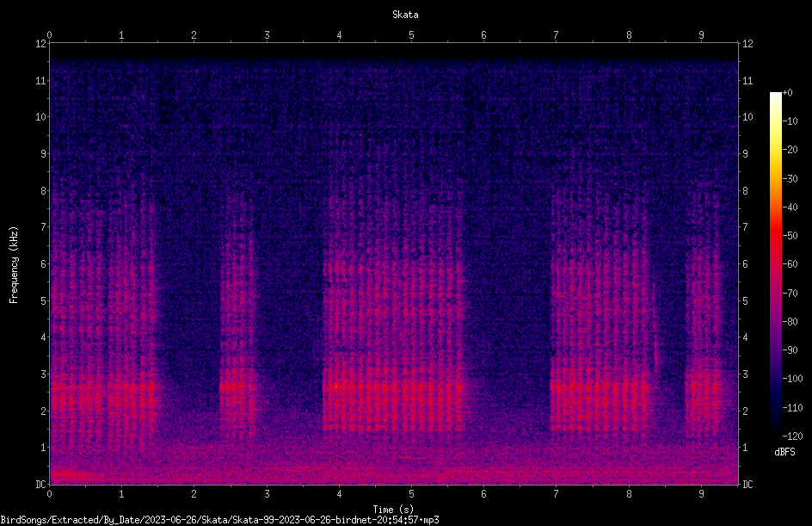
Task: Click the "10" tick on right frequency axis
Action: tap(747, 117)
